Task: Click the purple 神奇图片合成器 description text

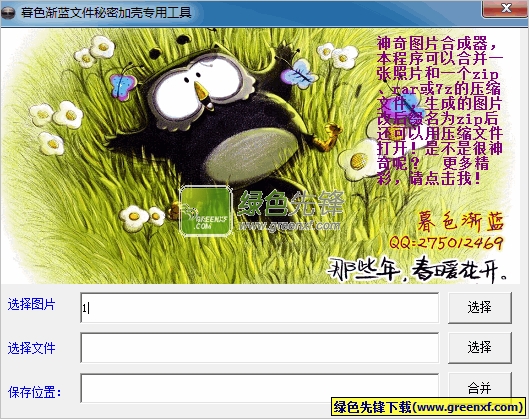Action: point(440,111)
